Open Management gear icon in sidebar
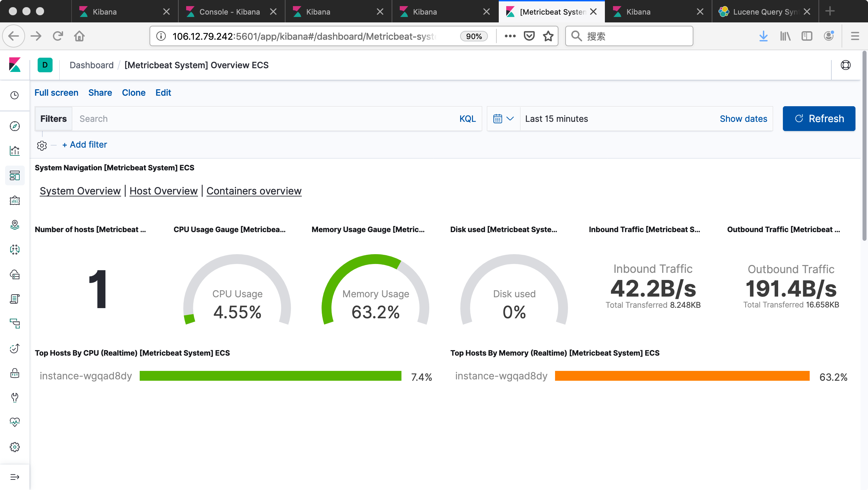Viewport: 868px width, 490px height. 15,447
